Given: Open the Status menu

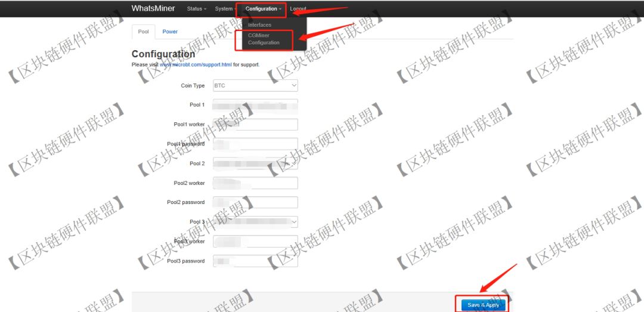Looking at the screenshot, I should (x=196, y=8).
